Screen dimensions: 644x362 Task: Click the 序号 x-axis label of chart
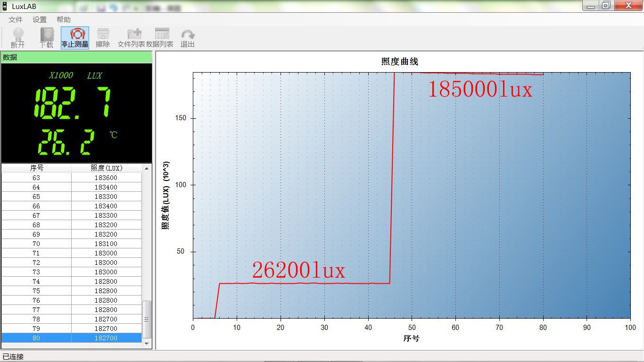411,338
